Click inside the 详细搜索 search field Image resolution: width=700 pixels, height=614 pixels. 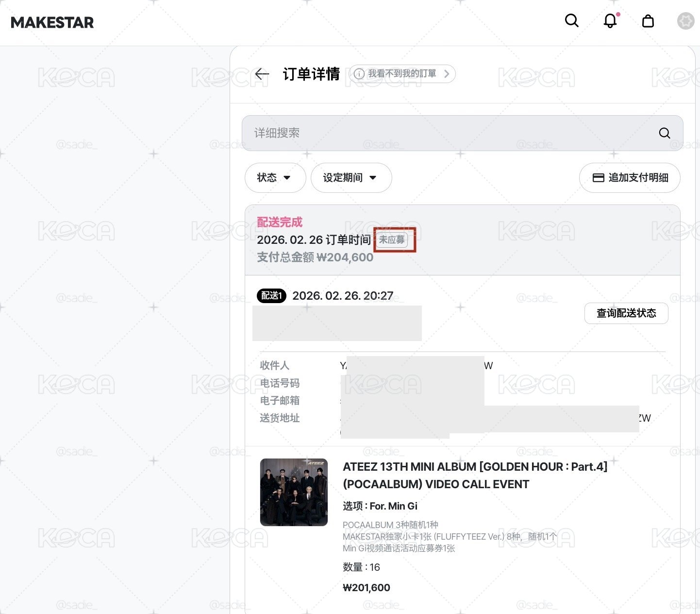462,133
